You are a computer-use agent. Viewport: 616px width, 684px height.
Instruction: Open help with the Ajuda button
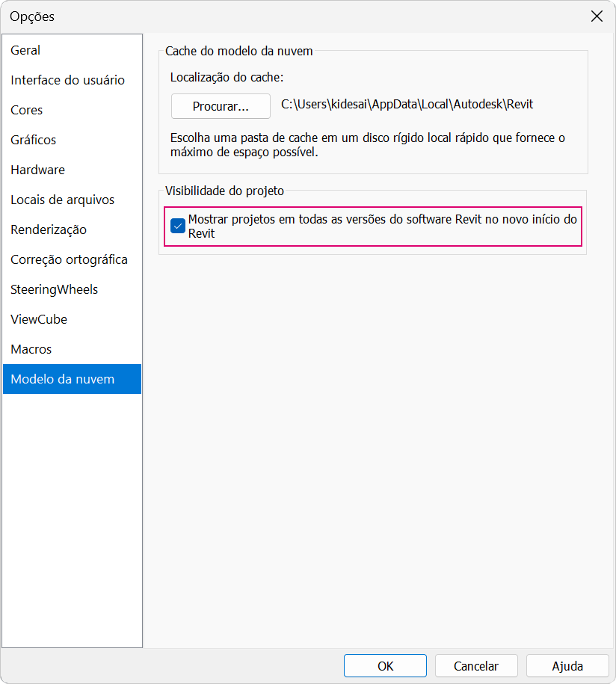pyautogui.click(x=567, y=665)
